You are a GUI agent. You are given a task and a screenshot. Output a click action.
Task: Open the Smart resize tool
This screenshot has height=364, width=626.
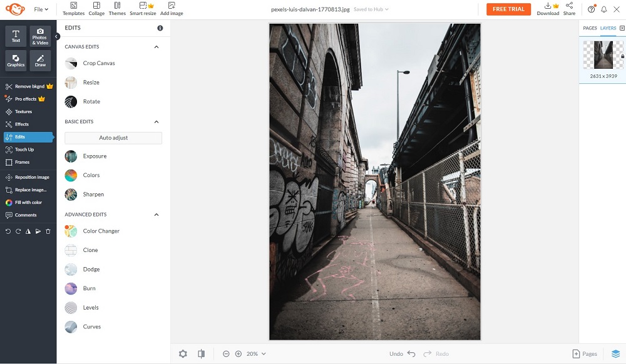coord(143,9)
